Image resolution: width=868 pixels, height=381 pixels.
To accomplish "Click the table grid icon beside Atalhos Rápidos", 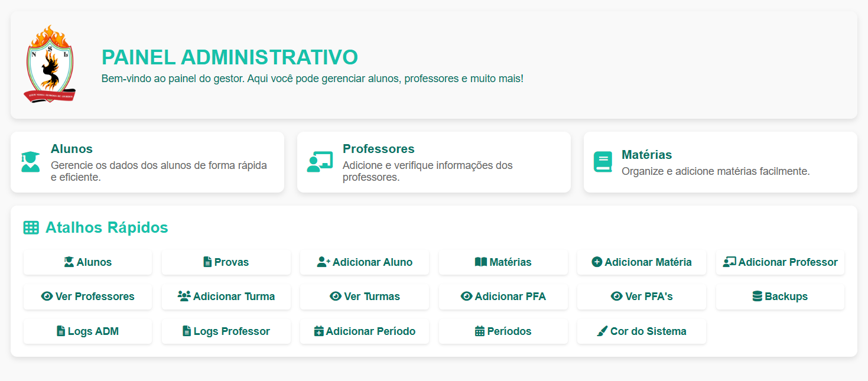I will pyautogui.click(x=31, y=227).
